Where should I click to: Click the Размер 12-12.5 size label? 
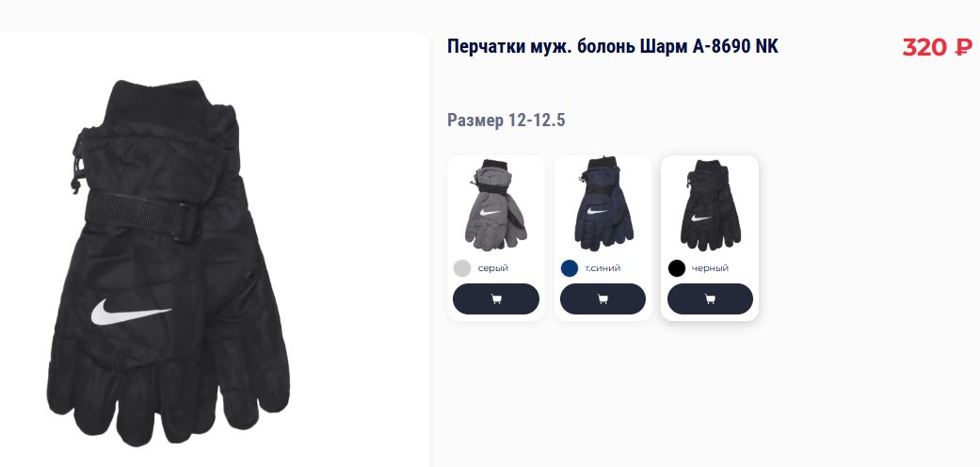click(506, 120)
